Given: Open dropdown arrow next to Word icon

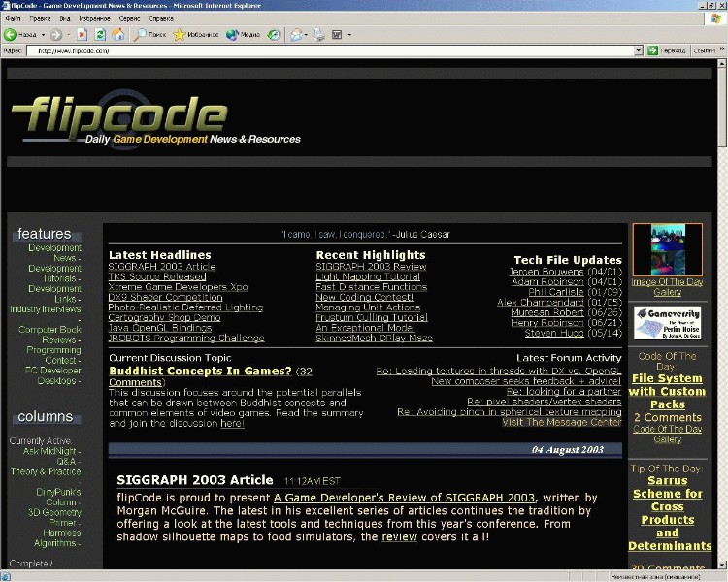Looking at the screenshot, I should coord(349,34).
